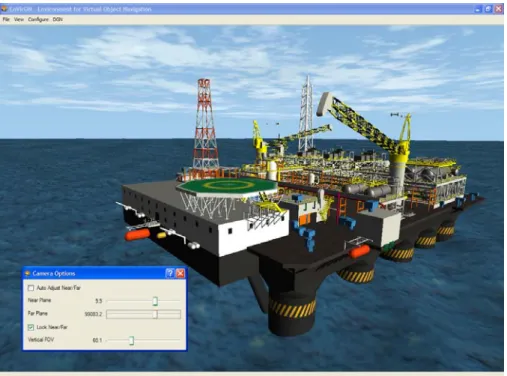Open the DGN menu
The height and width of the screenshot is (376, 507).
tap(58, 19)
